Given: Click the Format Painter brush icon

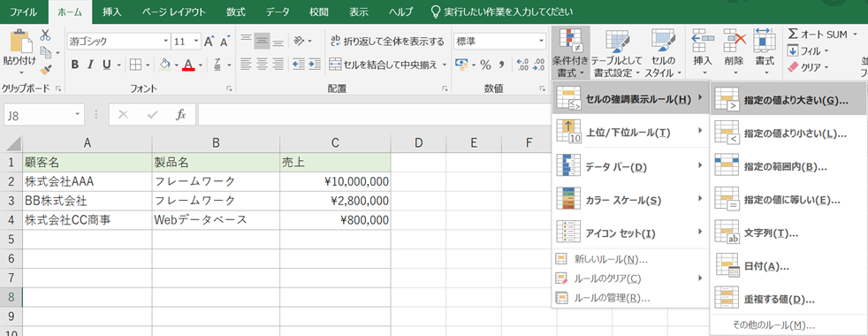Looking at the screenshot, I should [45, 69].
